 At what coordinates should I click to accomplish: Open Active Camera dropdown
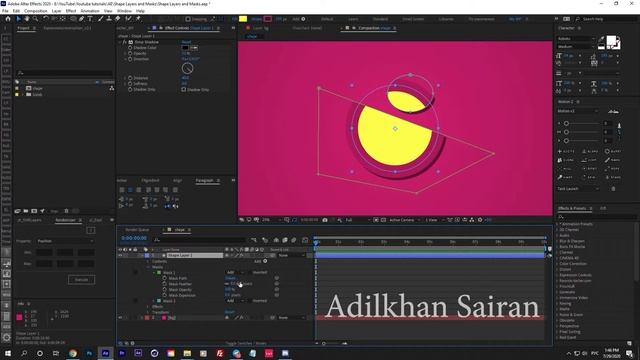pyautogui.click(x=404, y=220)
